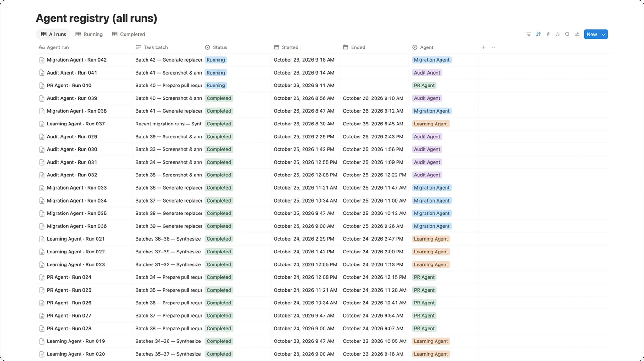Open the Status column header menu
The width and height of the screenshot is (644, 361).
point(216,47)
